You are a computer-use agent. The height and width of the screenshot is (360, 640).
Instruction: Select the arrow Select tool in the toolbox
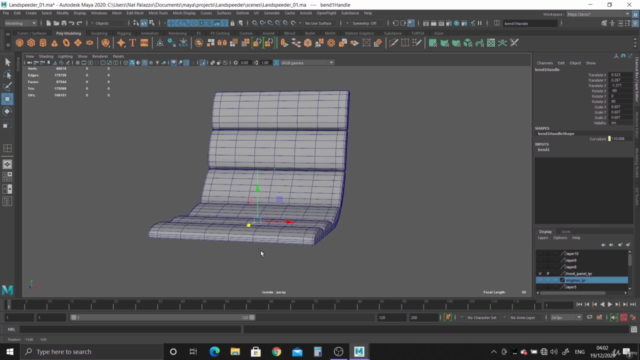click(x=7, y=62)
